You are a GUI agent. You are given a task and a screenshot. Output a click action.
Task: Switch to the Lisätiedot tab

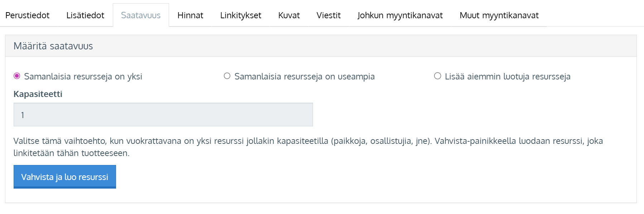point(85,15)
